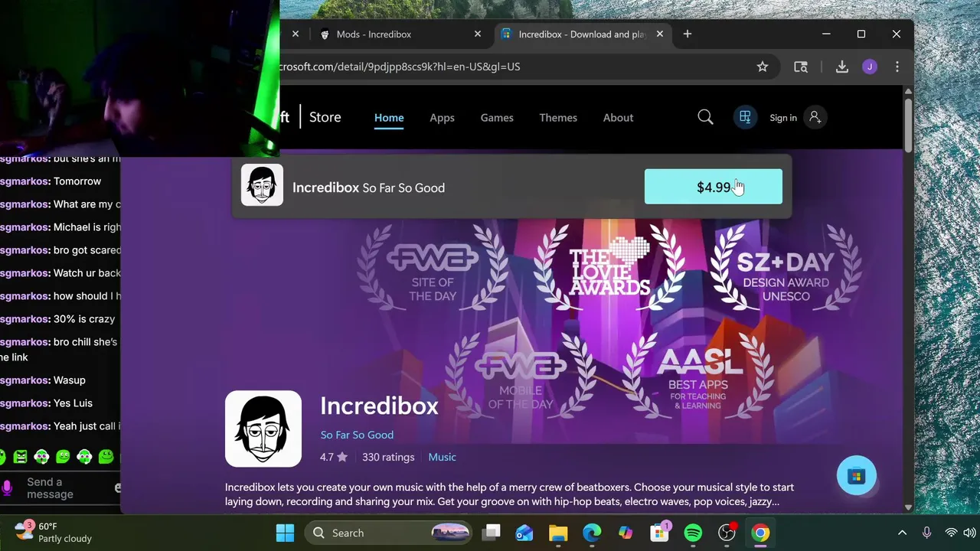The width and height of the screenshot is (980, 551).
Task: Click the Chrome profile J avatar
Action: (870, 67)
